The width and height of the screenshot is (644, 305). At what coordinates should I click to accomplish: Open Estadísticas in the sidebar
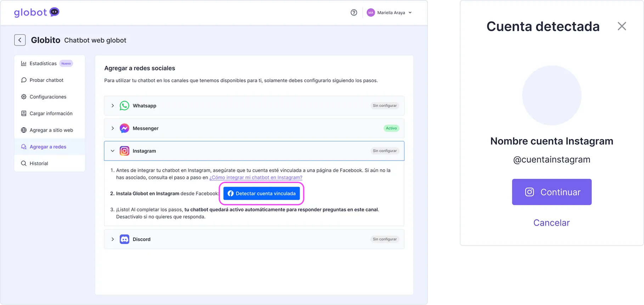(43, 63)
